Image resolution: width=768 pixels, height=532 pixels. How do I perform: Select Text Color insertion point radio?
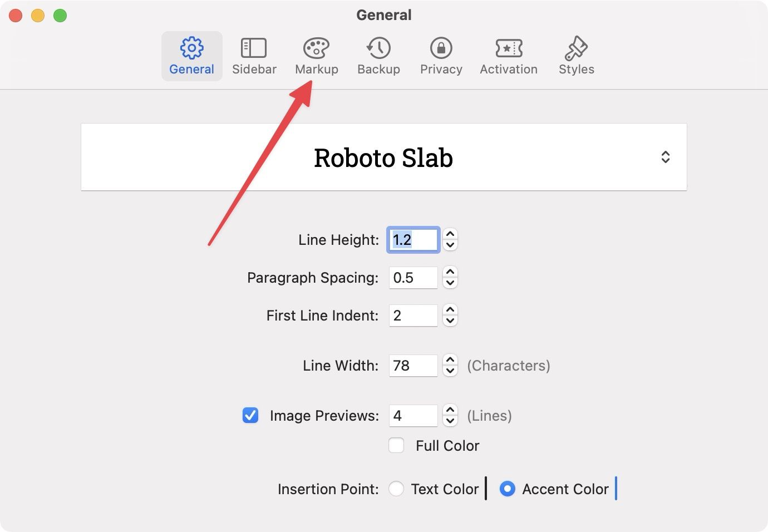(396, 489)
